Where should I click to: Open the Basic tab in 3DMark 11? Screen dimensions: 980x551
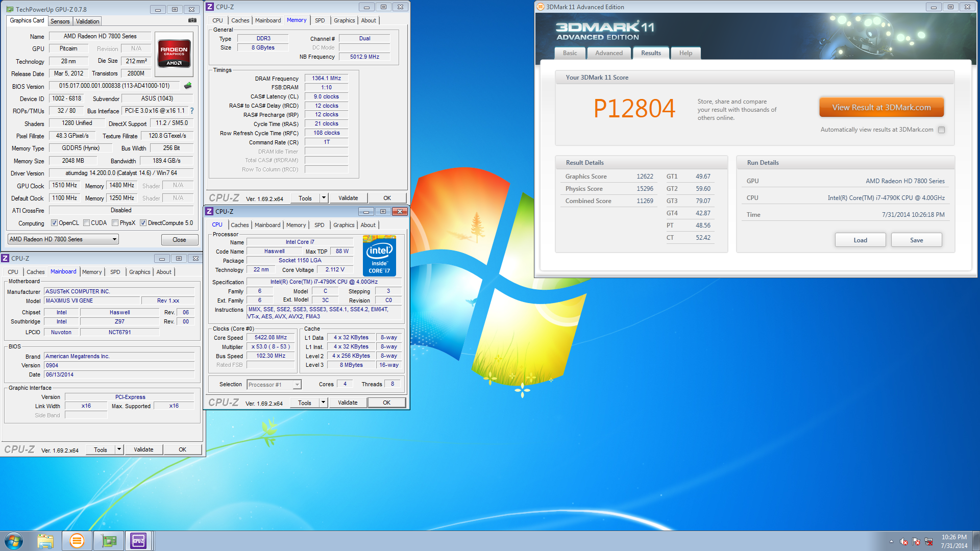click(570, 53)
